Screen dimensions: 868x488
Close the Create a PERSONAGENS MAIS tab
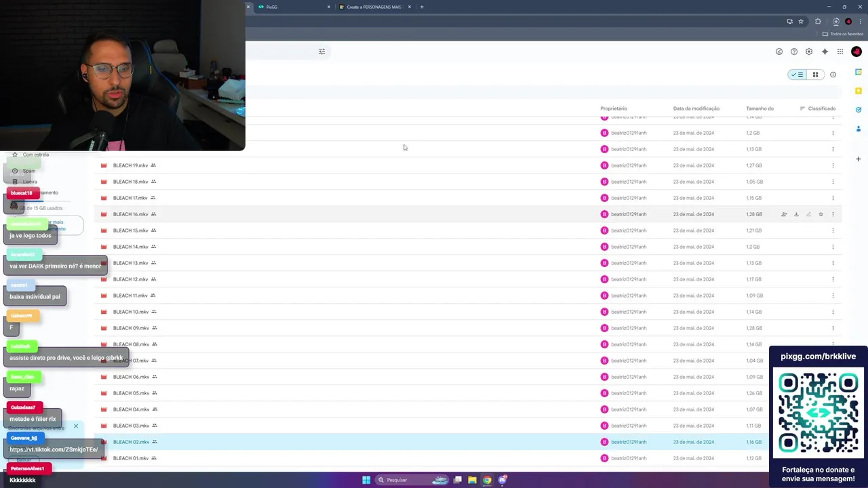(x=410, y=7)
